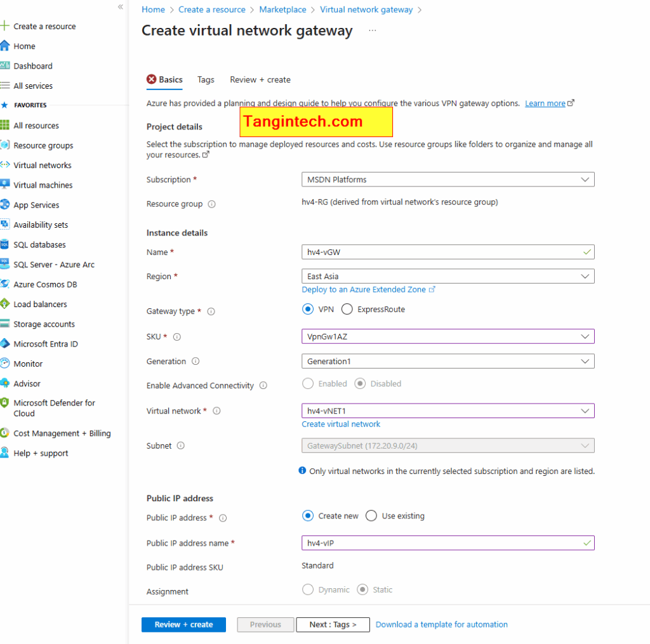Viewport: 650px width, 644px height.
Task: Open the Microsoft Entra ID icon
Action: 4,343
